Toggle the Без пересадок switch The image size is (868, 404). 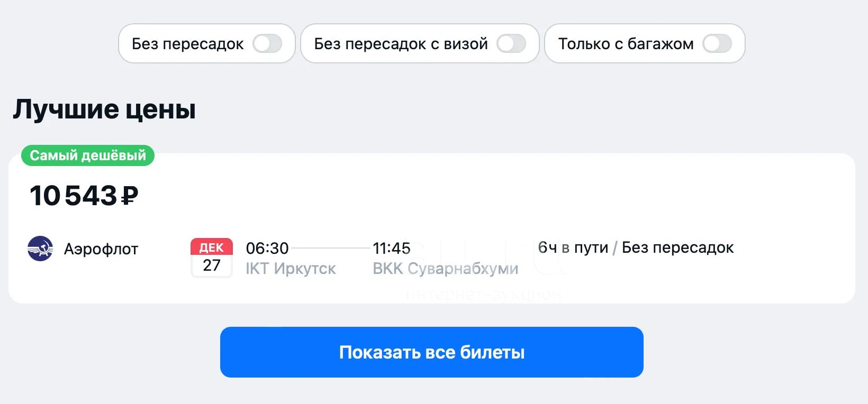[x=267, y=43]
